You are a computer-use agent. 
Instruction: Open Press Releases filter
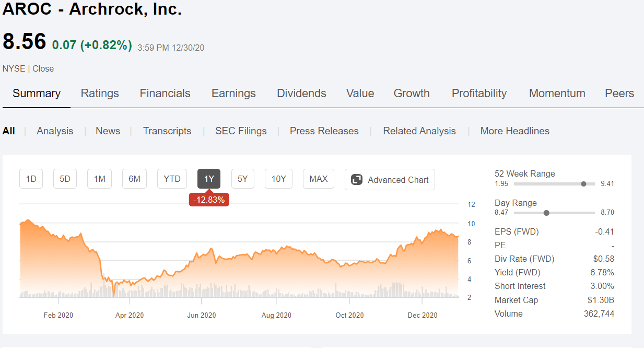click(324, 131)
